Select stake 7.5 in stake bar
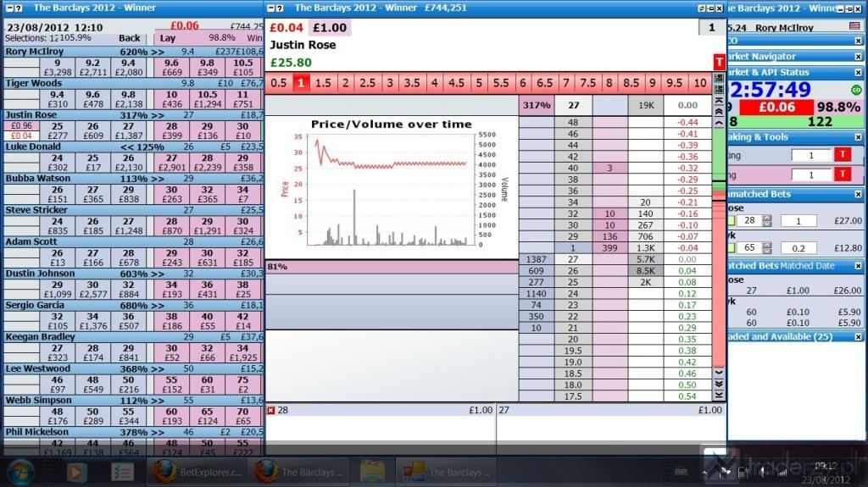 (x=588, y=83)
